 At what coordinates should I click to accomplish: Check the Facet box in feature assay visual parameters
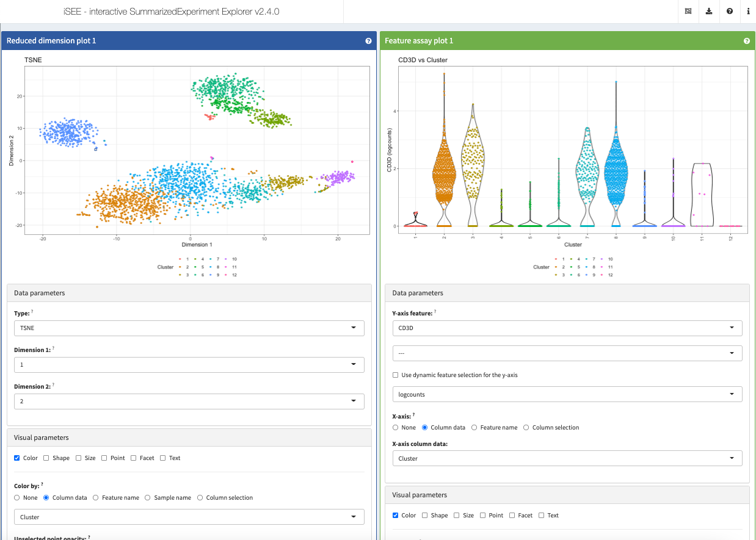pos(512,516)
